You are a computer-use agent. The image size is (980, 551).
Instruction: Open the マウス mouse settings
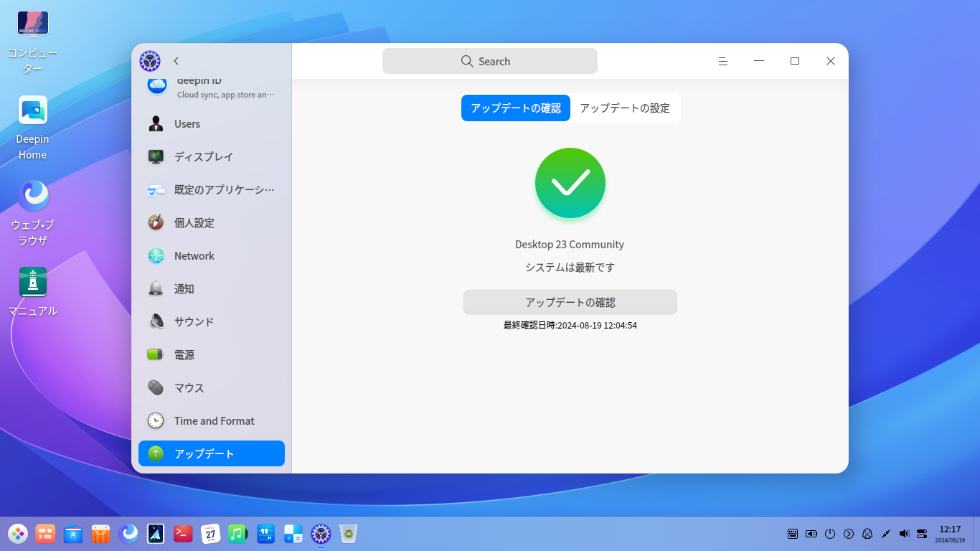(x=188, y=387)
